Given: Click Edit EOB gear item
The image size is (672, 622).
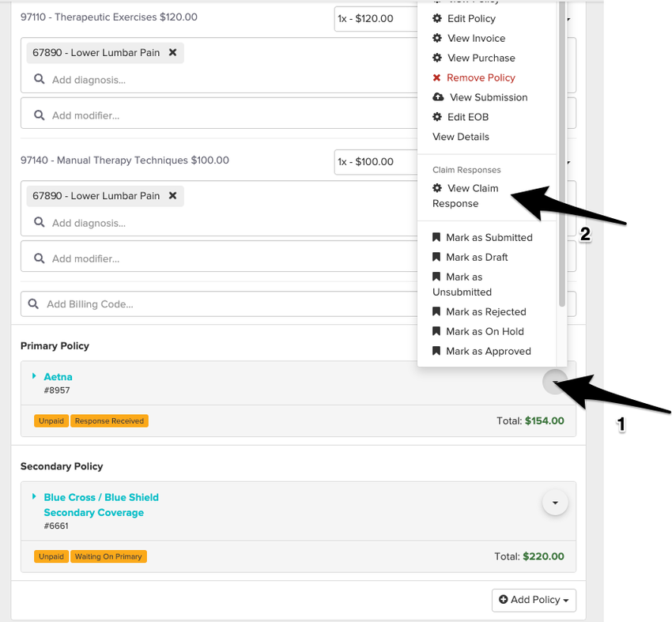Looking at the screenshot, I should coord(467,117).
